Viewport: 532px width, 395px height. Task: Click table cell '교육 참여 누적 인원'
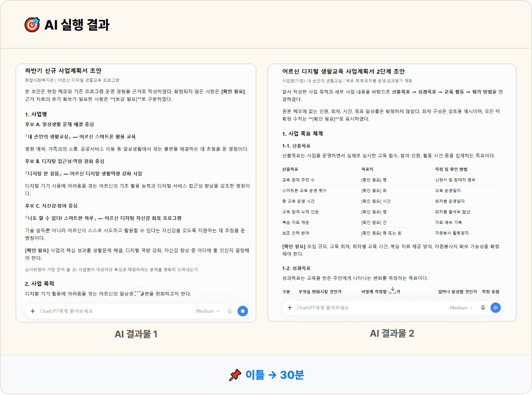coord(300,212)
